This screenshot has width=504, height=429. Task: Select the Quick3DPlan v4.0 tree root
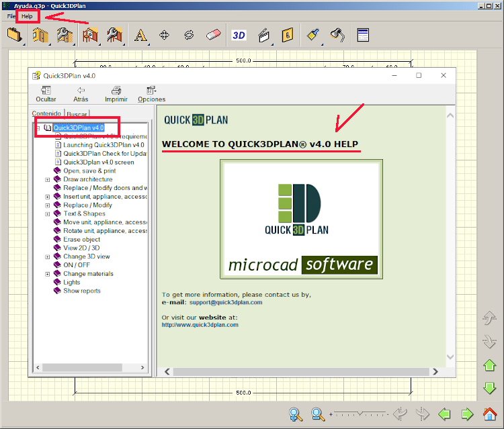[x=79, y=128]
